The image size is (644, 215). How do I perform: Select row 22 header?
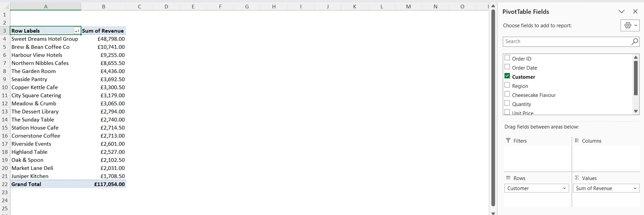pyautogui.click(x=5, y=184)
